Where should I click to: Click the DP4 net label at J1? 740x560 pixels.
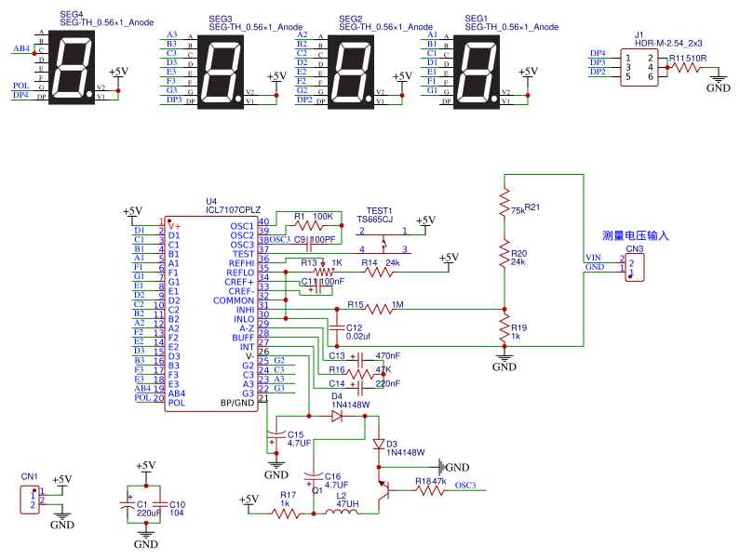[598, 53]
